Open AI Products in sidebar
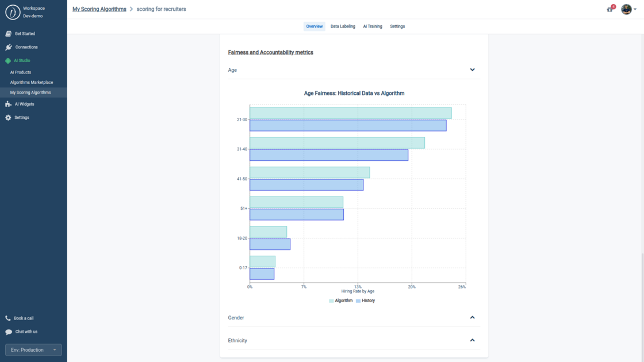 (x=21, y=72)
